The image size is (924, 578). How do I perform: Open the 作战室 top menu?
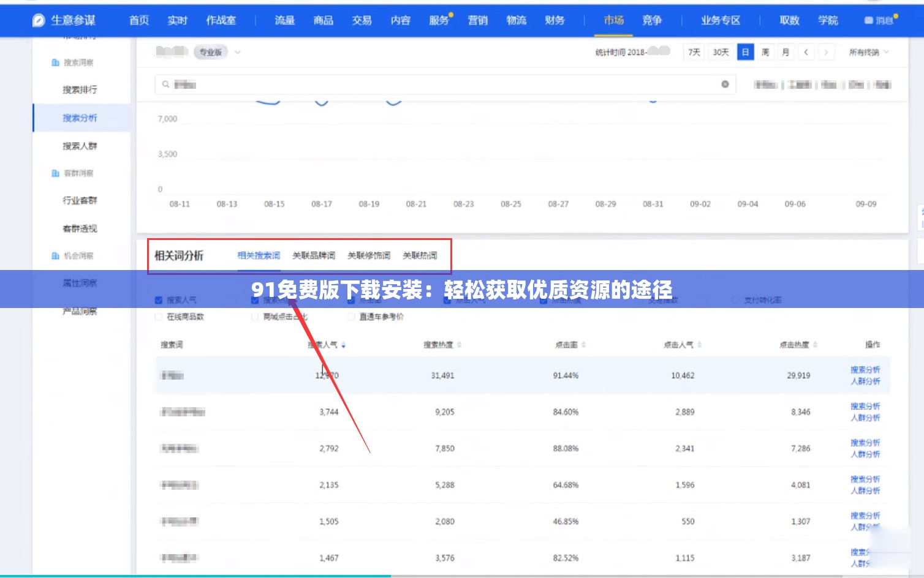tap(221, 20)
